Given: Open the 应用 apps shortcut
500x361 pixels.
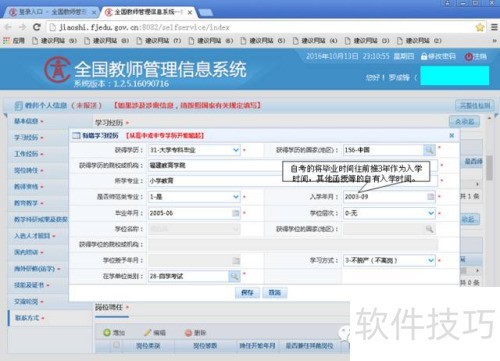Looking at the screenshot, I should pyautogui.click(x=14, y=41).
